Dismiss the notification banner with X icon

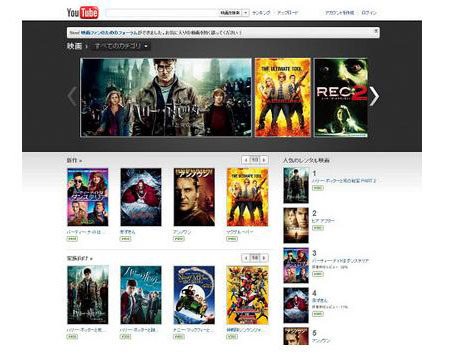point(376,31)
